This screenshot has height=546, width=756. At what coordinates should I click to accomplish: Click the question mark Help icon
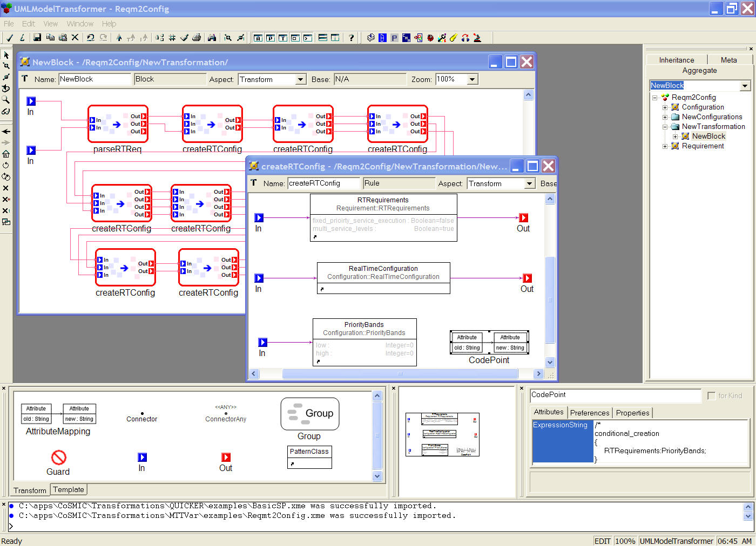click(x=352, y=38)
